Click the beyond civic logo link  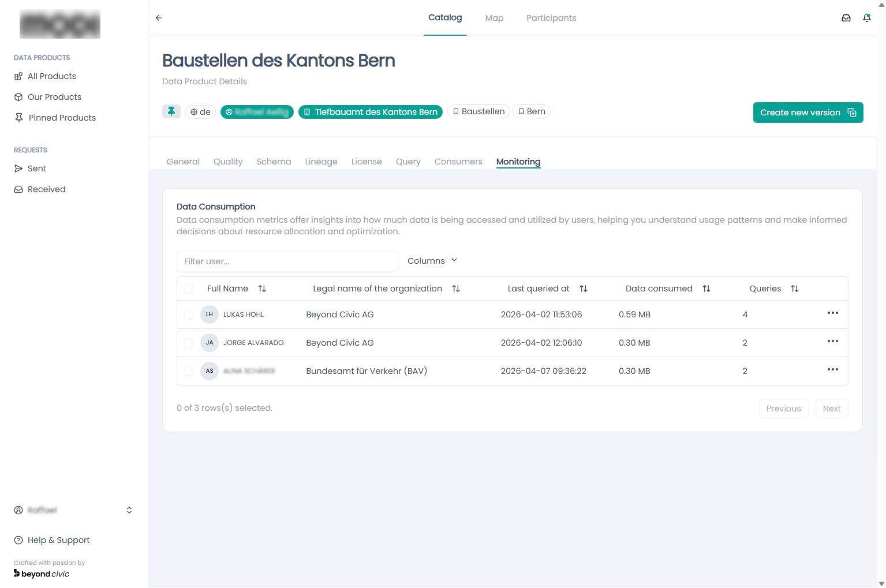coord(42,574)
